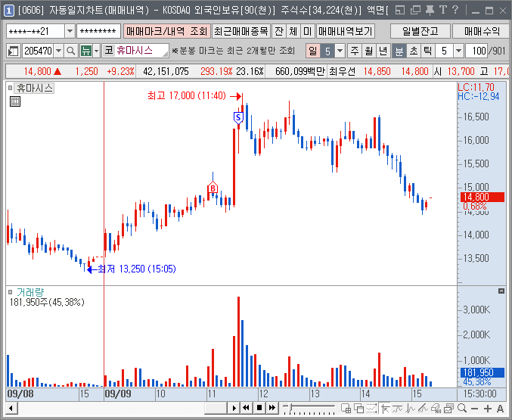Screen dimensions: 512x420
Task: Toggle the 잔 filter button
Action: pos(279,31)
